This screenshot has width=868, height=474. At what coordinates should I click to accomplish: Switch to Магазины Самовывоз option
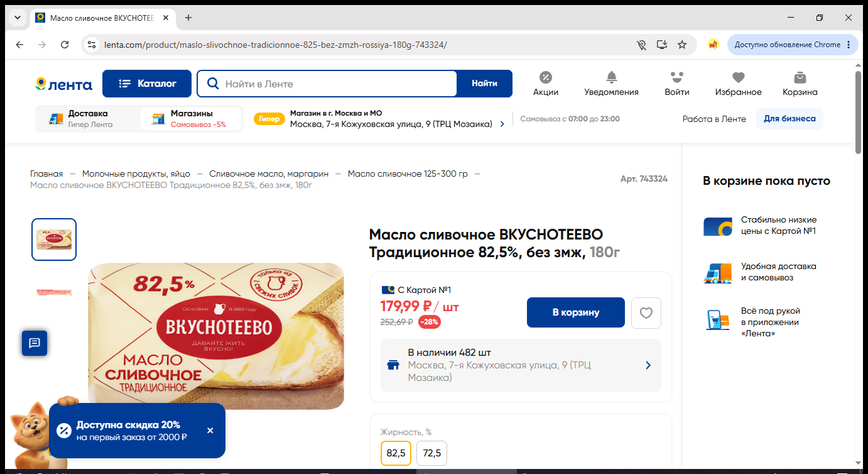point(191,119)
